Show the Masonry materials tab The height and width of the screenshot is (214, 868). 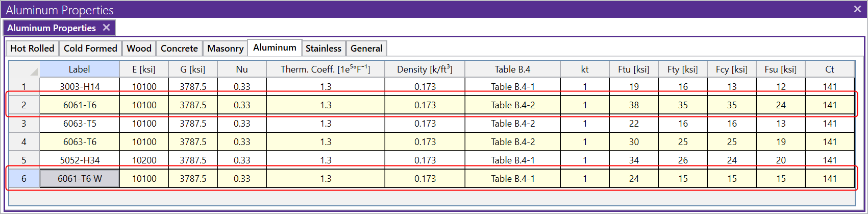tap(225, 49)
